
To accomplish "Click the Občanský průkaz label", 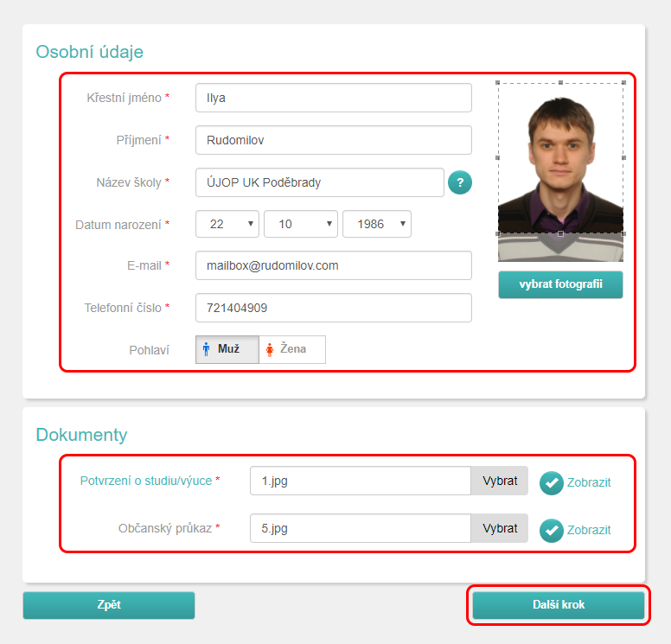I will point(165,528).
